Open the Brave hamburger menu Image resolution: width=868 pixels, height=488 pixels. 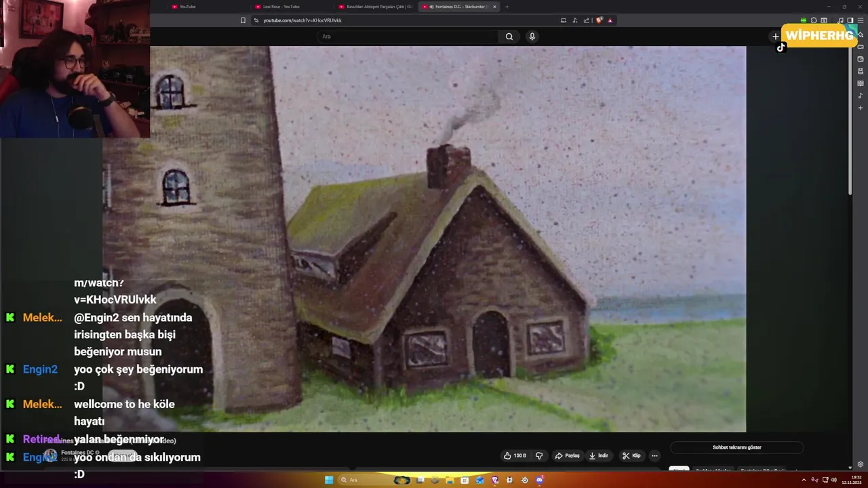click(x=861, y=20)
